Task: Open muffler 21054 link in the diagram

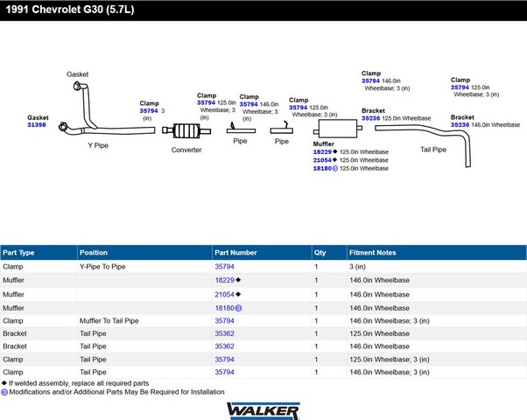Action: (322, 160)
